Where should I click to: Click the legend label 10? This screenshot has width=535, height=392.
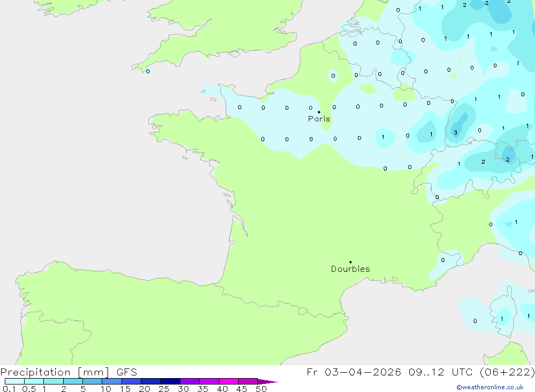click(x=106, y=389)
